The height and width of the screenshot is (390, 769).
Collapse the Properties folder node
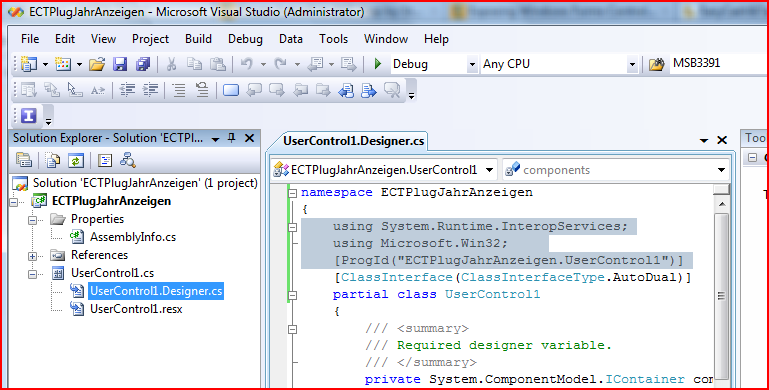tap(32, 220)
